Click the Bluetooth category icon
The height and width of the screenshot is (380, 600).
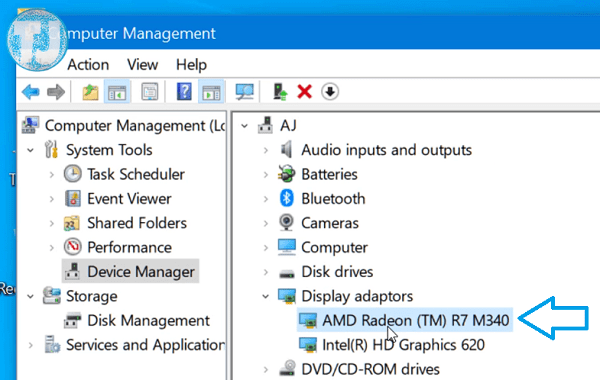point(287,198)
